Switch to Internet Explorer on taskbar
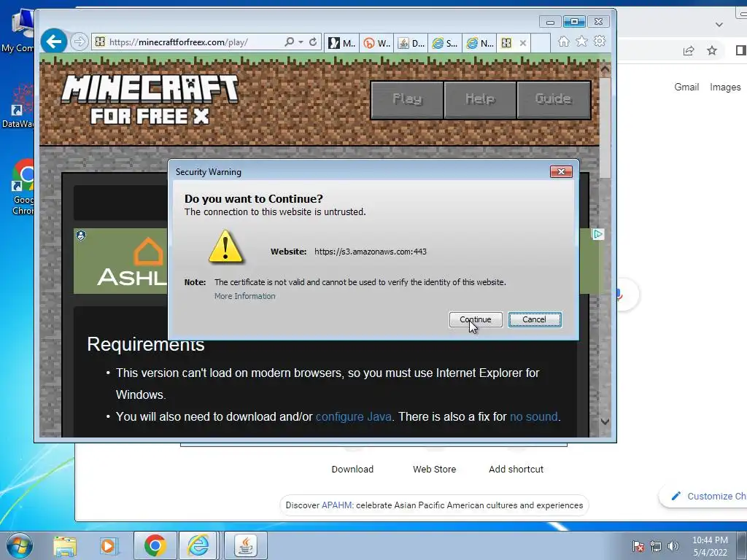The image size is (747, 560). point(198,545)
